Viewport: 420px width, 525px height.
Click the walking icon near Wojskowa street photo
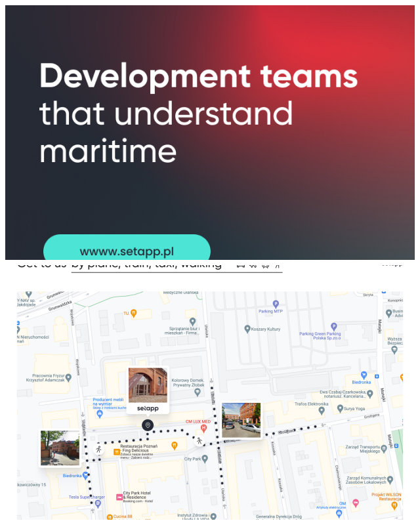point(98,449)
